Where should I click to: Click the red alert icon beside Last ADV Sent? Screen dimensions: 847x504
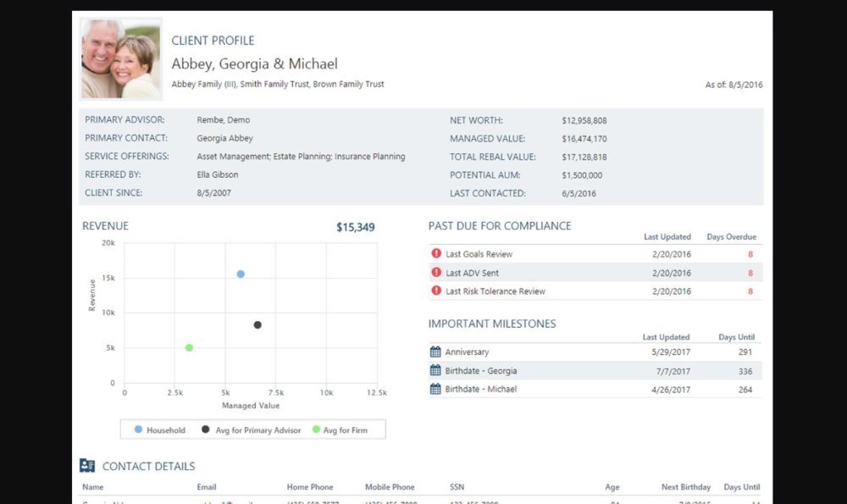(436, 273)
